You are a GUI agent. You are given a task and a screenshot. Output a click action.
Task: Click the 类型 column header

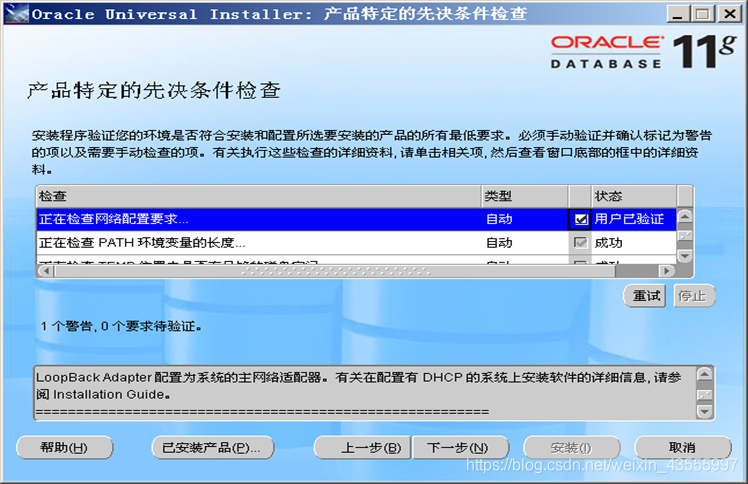point(525,196)
